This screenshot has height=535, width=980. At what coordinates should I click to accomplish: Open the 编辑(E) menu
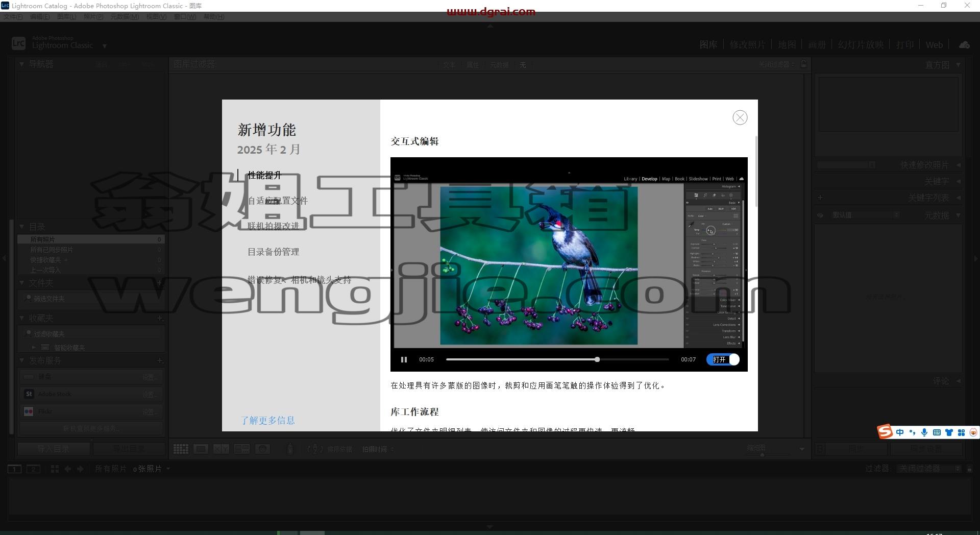40,17
